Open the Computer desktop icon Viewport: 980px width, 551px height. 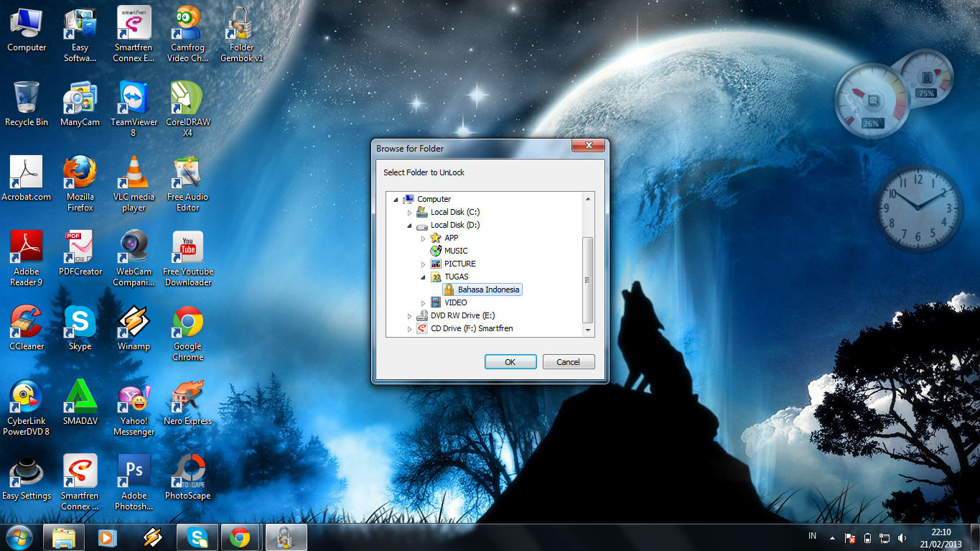27,29
